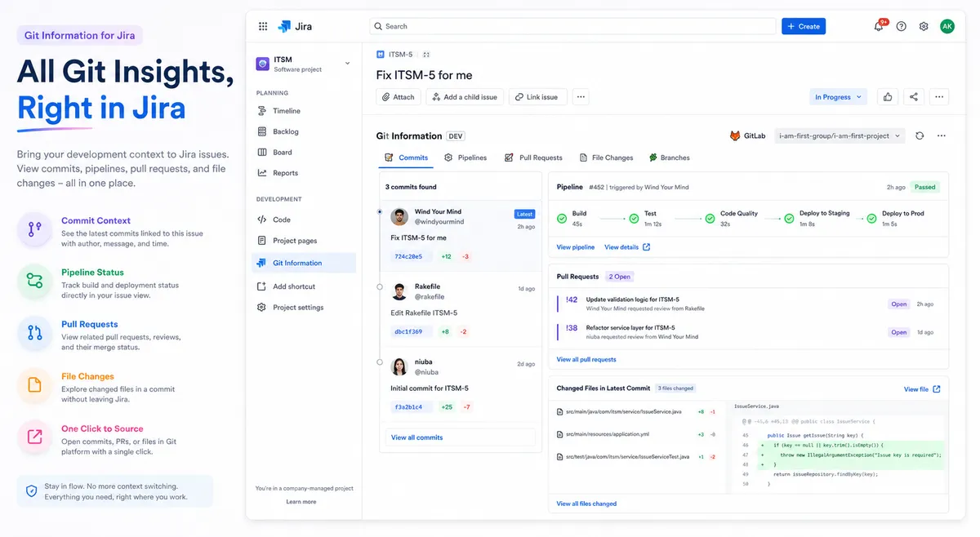Click the GitLab logo

[x=735, y=135]
